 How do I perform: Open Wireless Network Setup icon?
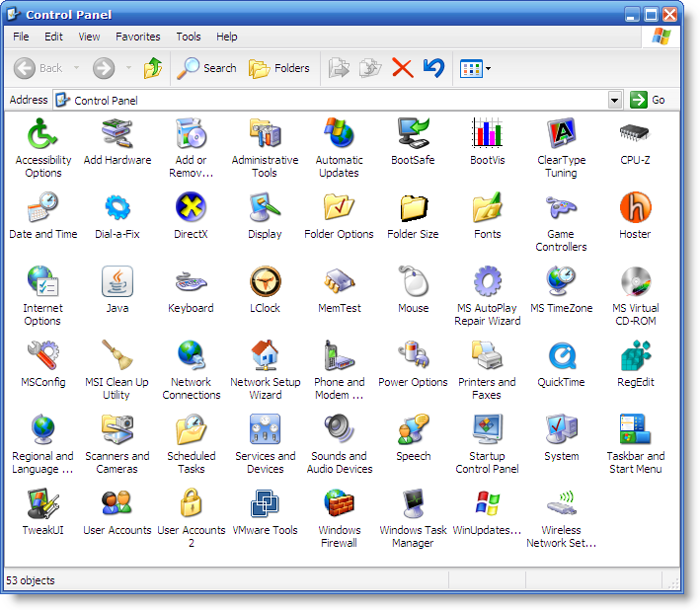(x=561, y=503)
